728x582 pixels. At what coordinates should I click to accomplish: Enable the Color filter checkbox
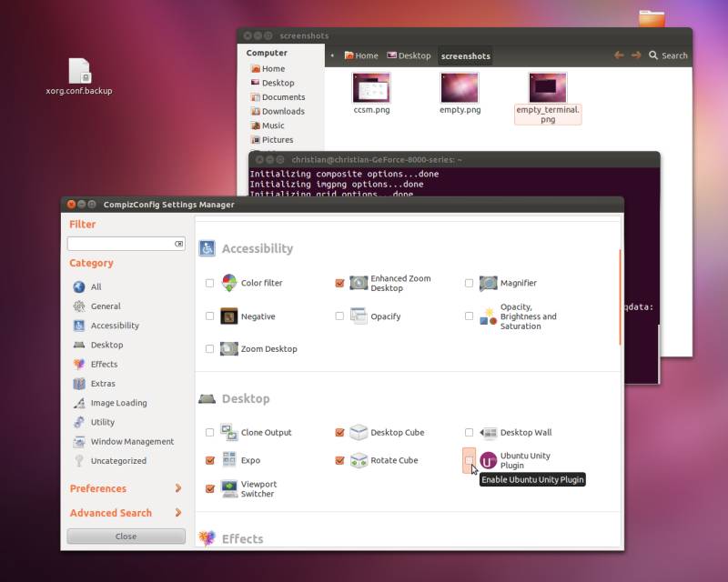click(x=209, y=283)
